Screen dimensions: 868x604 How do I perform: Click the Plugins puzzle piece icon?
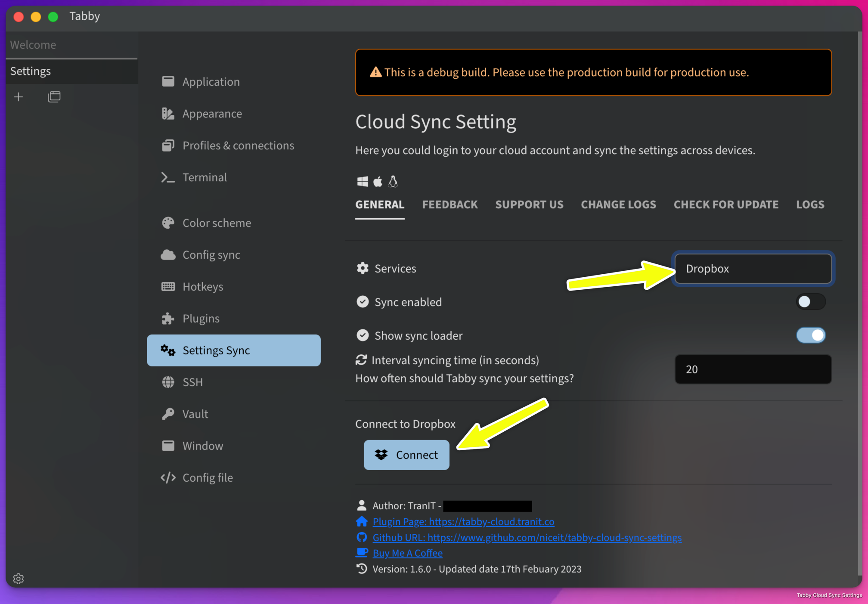pyautogui.click(x=168, y=318)
